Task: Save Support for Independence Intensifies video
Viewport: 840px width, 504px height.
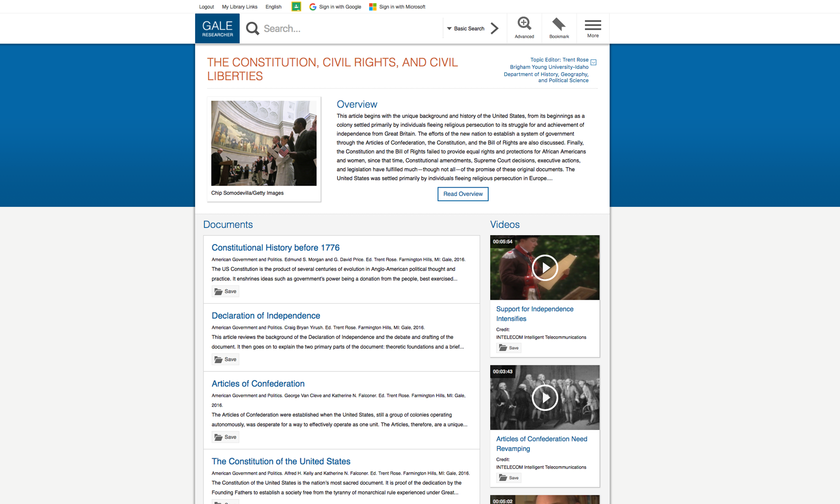Action: point(509,348)
